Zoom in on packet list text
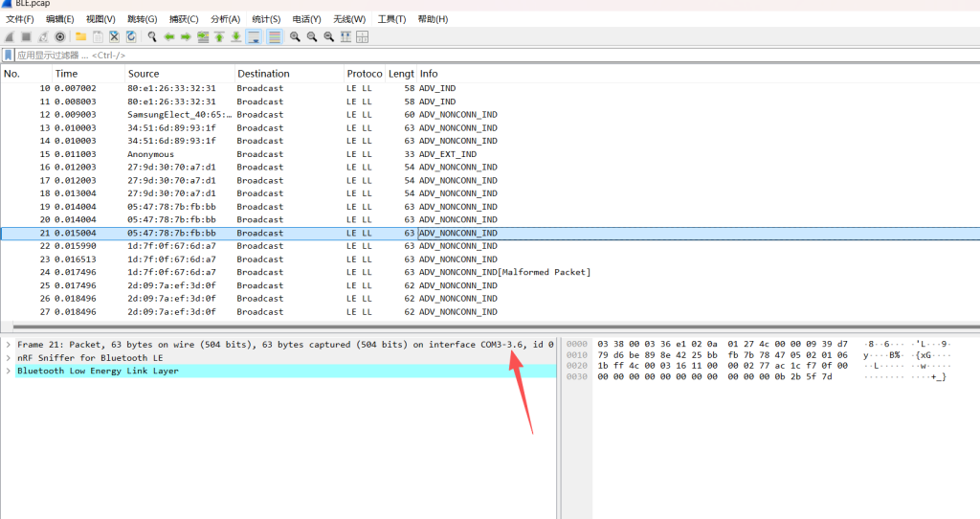The image size is (980, 519). click(x=295, y=36)
